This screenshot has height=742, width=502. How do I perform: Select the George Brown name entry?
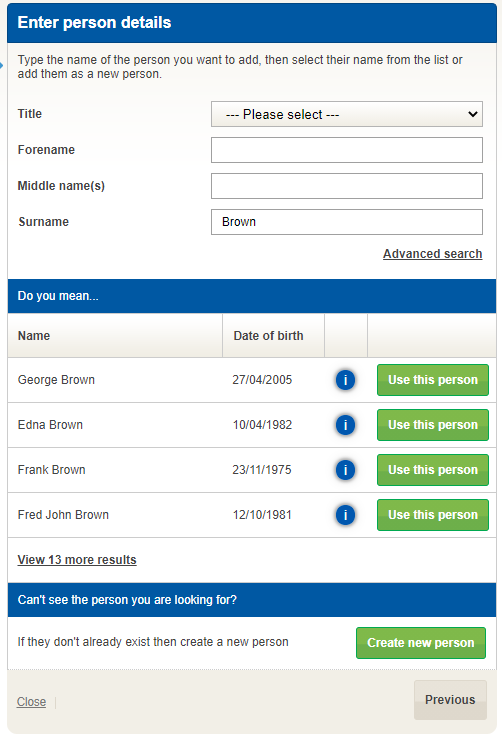pyautogui.click(x=56, y=380)
